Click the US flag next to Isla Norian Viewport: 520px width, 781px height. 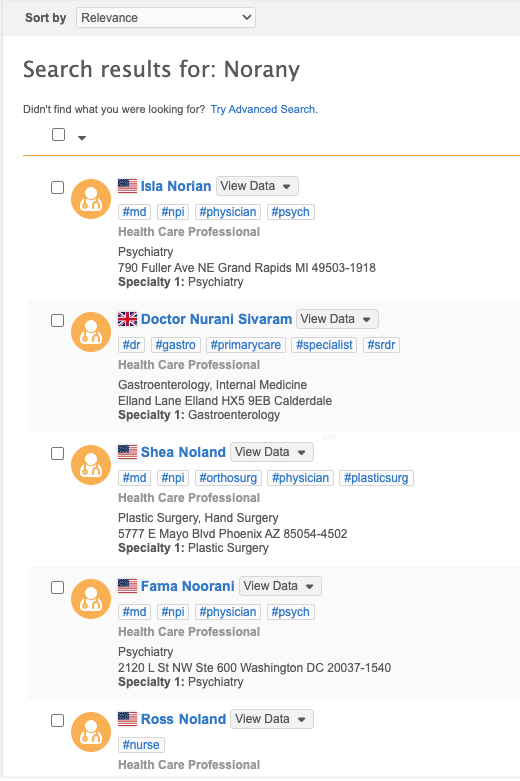pos(128,186)
